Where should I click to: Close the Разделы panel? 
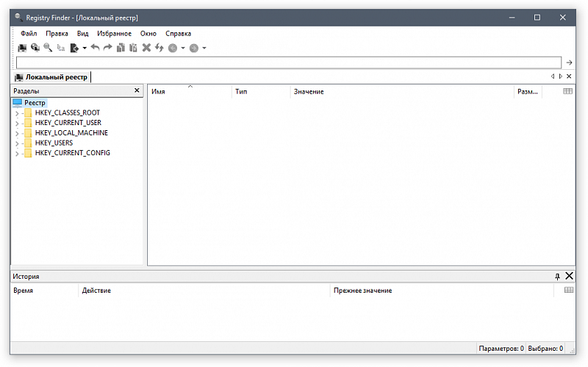[137, 90]
